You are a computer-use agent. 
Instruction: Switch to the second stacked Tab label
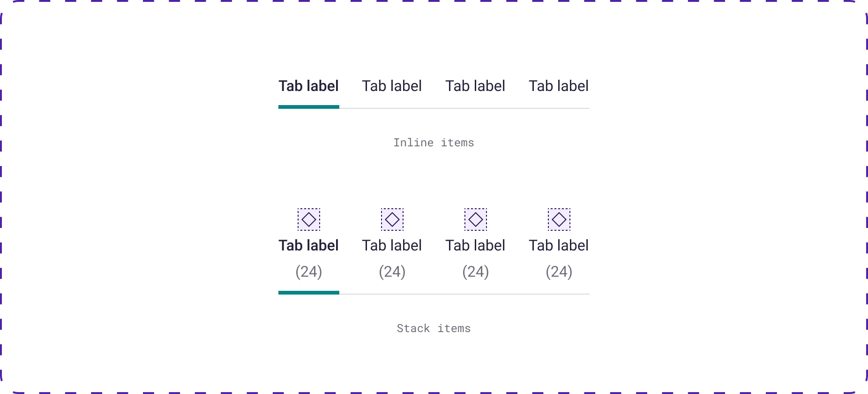tap(392, 245)
